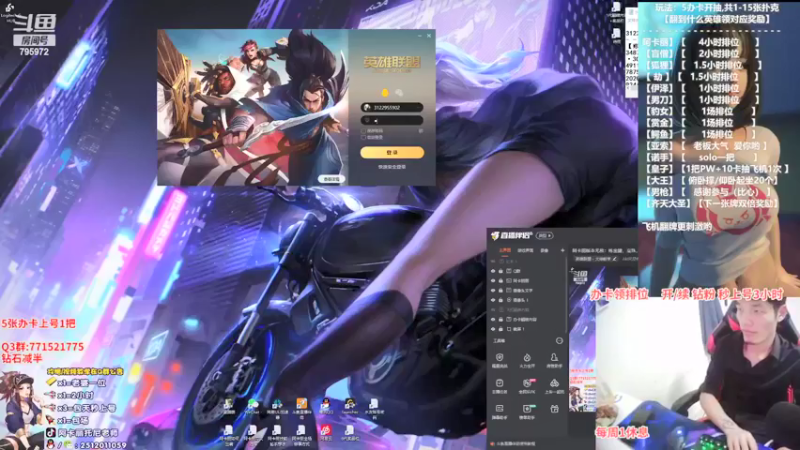This screenshot has width=800, height=450.
Task: Tick the auto login checkbox
Action: 363,138
